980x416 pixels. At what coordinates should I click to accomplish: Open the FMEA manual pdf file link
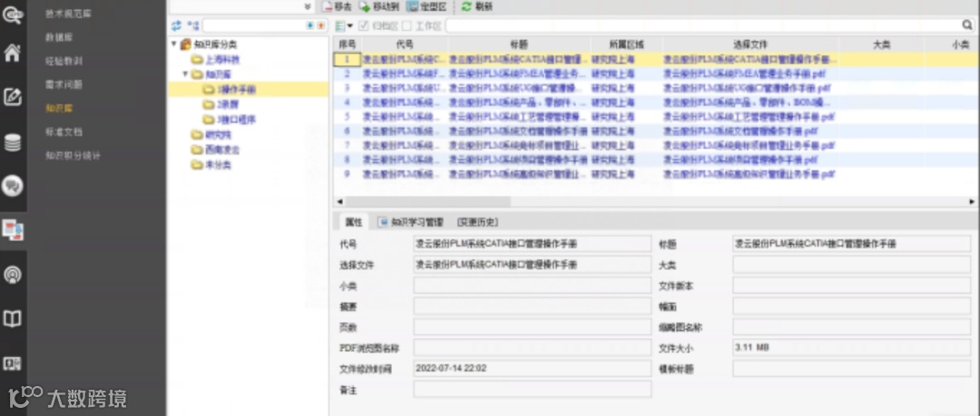(x=744, y=73)
